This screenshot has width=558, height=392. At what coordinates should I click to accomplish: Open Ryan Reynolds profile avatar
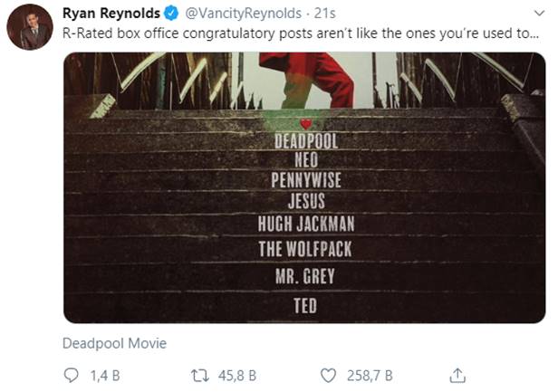coord(30,26)
